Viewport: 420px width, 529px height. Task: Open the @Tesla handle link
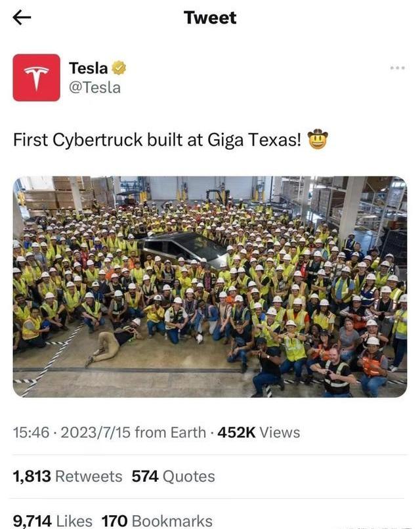click(x=94, y=88)
